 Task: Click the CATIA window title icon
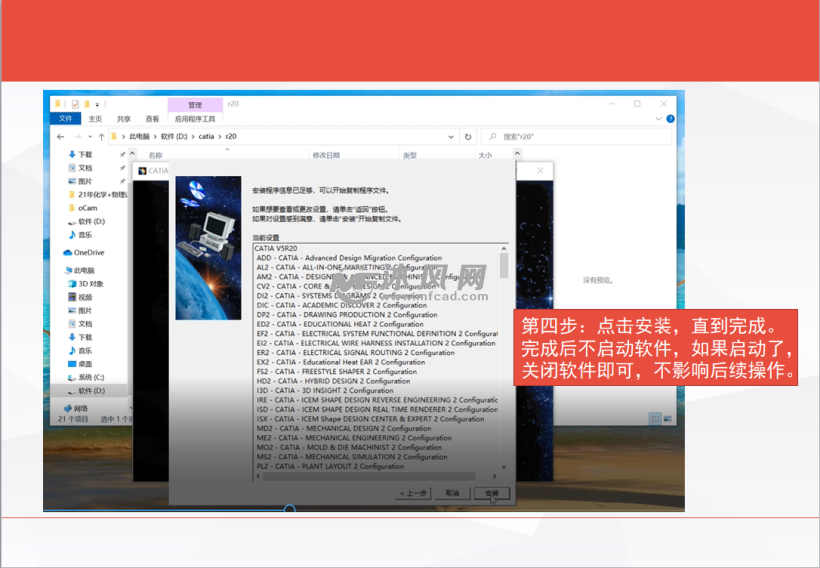(x=142, y=171)
